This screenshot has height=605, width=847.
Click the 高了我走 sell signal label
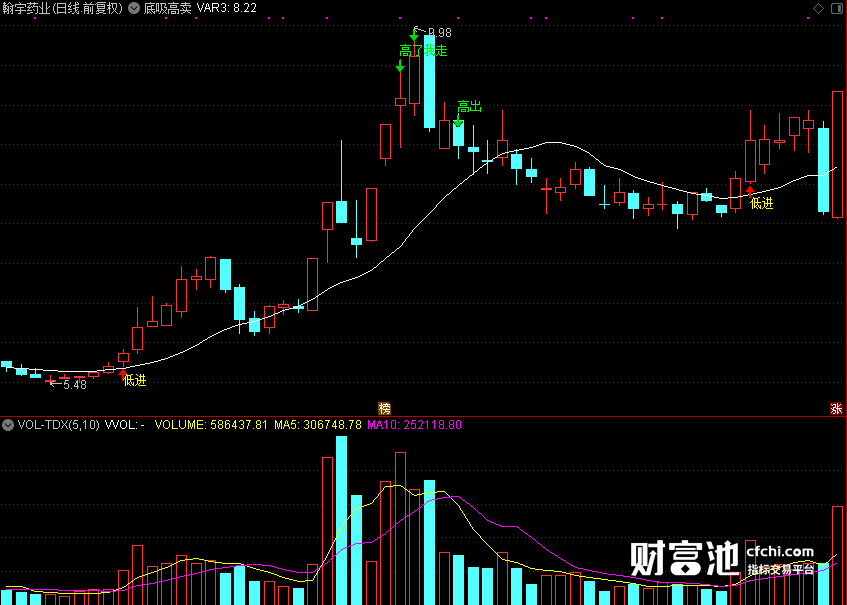[x=424, y=51]
